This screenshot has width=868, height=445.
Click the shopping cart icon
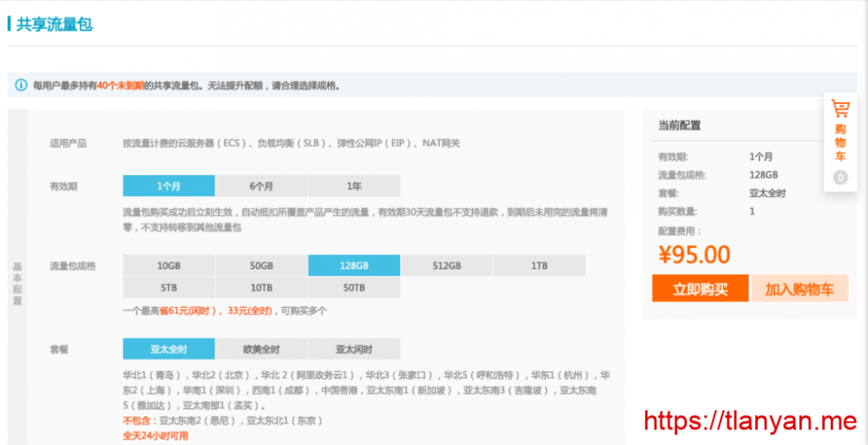pyautogui.click(x=840, y=108)
